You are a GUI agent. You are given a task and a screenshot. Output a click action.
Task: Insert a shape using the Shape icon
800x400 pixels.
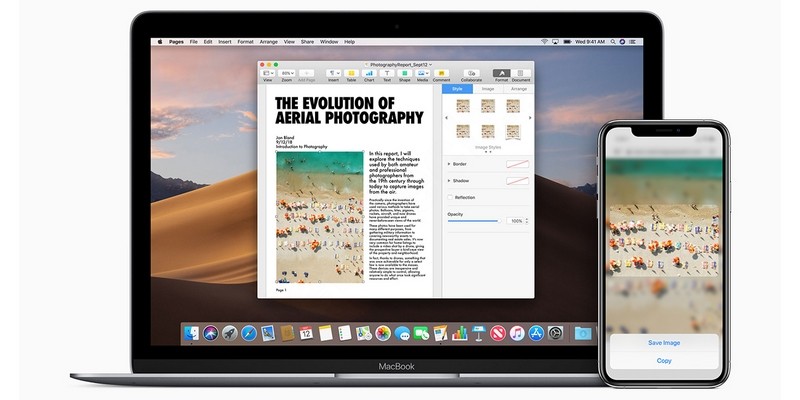(x=405, y=73)
